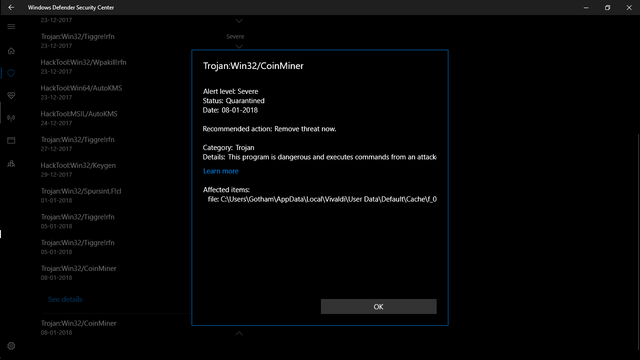This screenshot has width=640, height=360.
Task: Select HackTool:Win32/Wpakill!rfn entry
Action: (x=83, y=67)
